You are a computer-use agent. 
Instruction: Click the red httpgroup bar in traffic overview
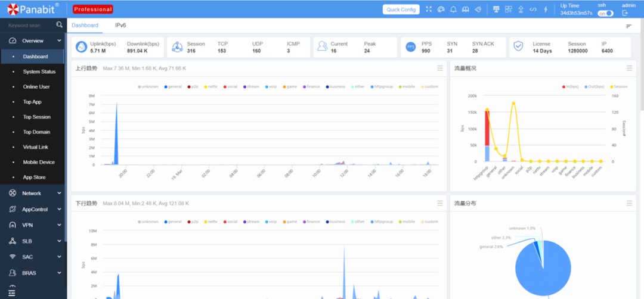pyautogui.click(x=487, y=128)
